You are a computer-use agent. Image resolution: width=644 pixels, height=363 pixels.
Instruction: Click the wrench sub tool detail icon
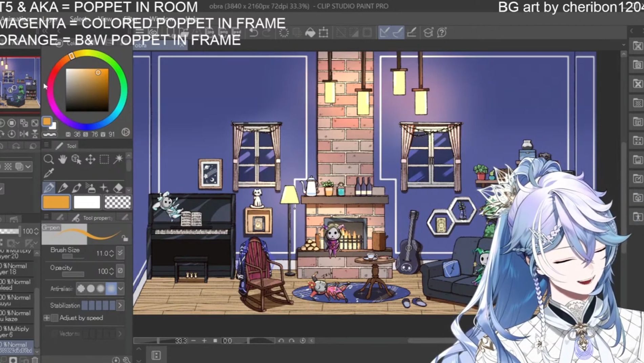click(127, 360)
